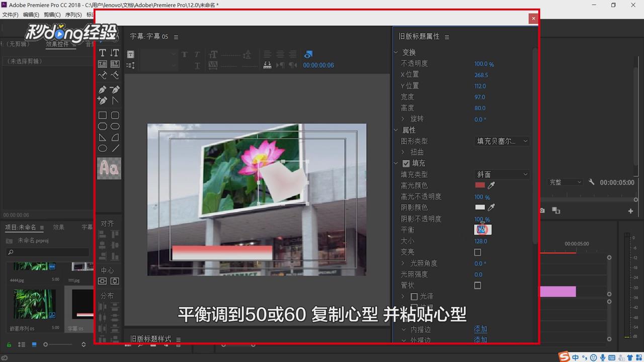Click the 平衡 value input field
The width and height of the screenshot is (644, 362).
point(483,230)
